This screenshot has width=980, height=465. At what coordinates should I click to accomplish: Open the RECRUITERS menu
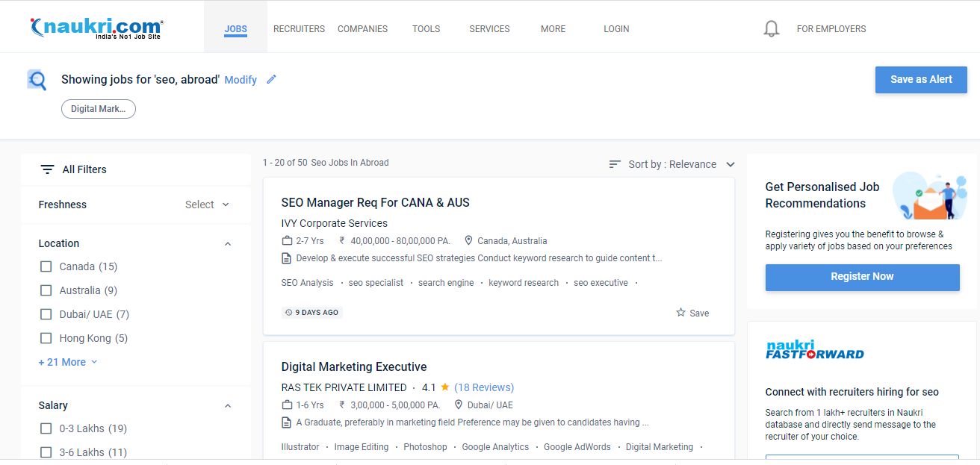click(299, 29)
